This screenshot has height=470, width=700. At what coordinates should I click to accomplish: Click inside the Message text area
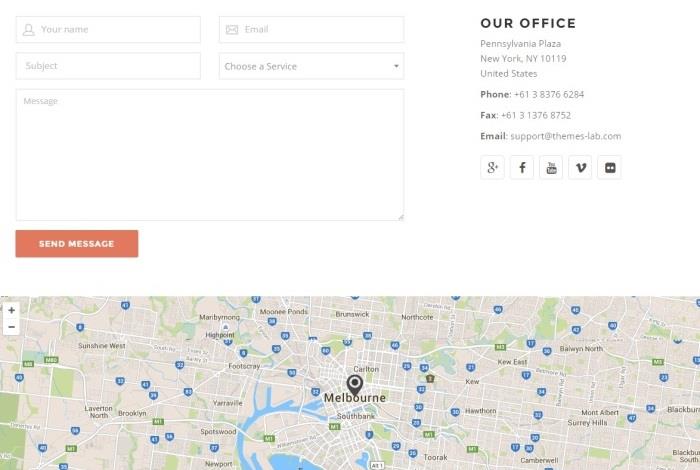pyautogui.click(x=209, y=155)
